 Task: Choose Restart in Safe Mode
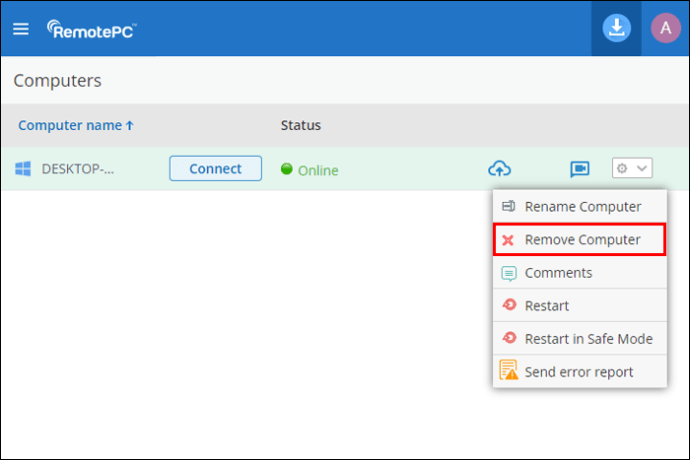point(588,338)
